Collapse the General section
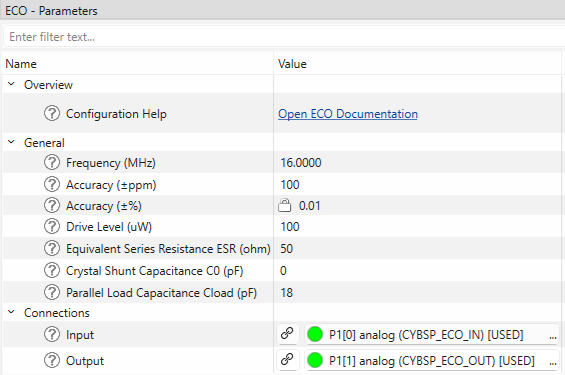The height and width of the screenshot is (375, 565). pos(11,142)
